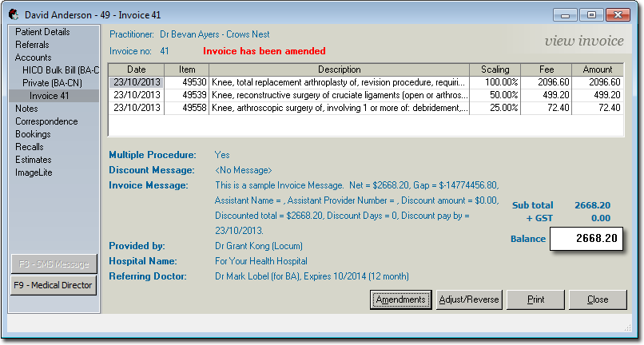
Task: Print the invoice
Action: coord(536,300)
